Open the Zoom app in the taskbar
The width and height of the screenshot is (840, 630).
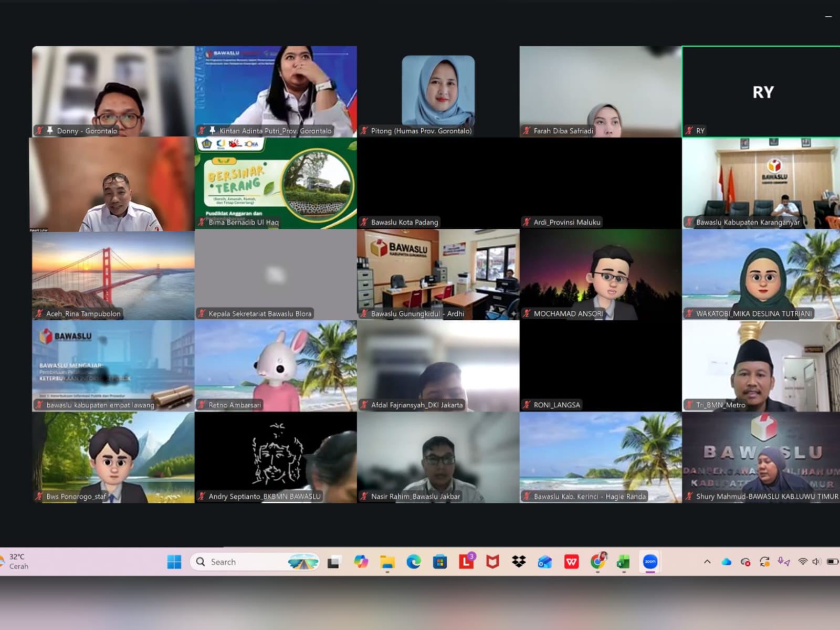pos(650,562)
